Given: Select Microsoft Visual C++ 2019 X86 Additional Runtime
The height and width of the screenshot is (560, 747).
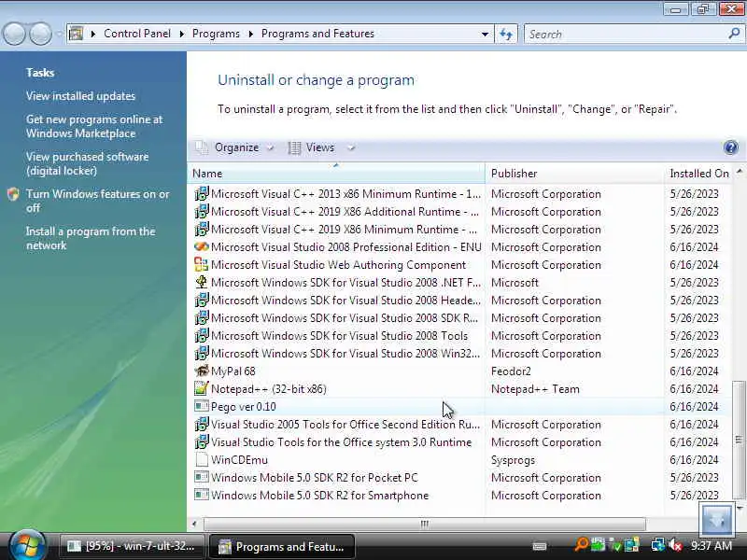Looking at the screenshot, I should pyautogui.click(x=459, y=212).
